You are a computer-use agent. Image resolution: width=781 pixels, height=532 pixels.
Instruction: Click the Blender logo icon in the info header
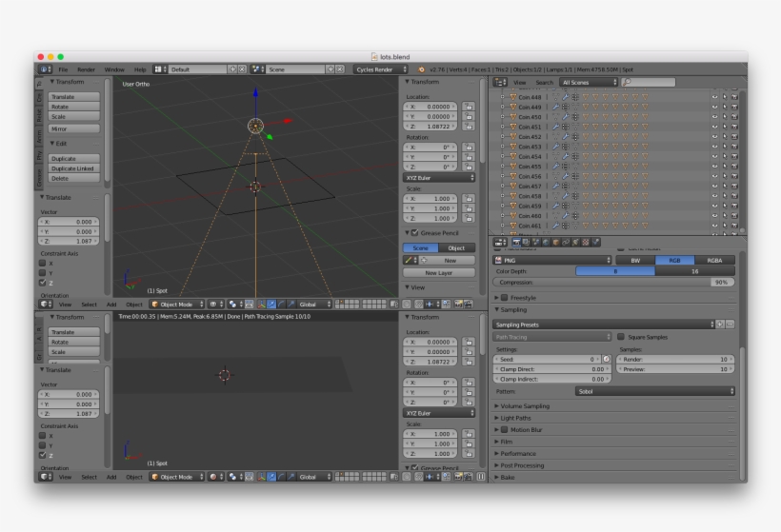pos(421,69)
